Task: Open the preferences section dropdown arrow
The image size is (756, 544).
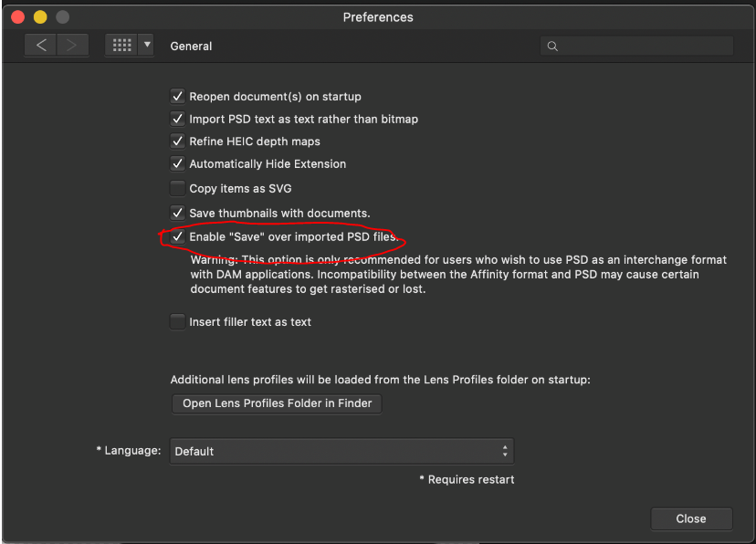Action: click(x=146, y=45)
